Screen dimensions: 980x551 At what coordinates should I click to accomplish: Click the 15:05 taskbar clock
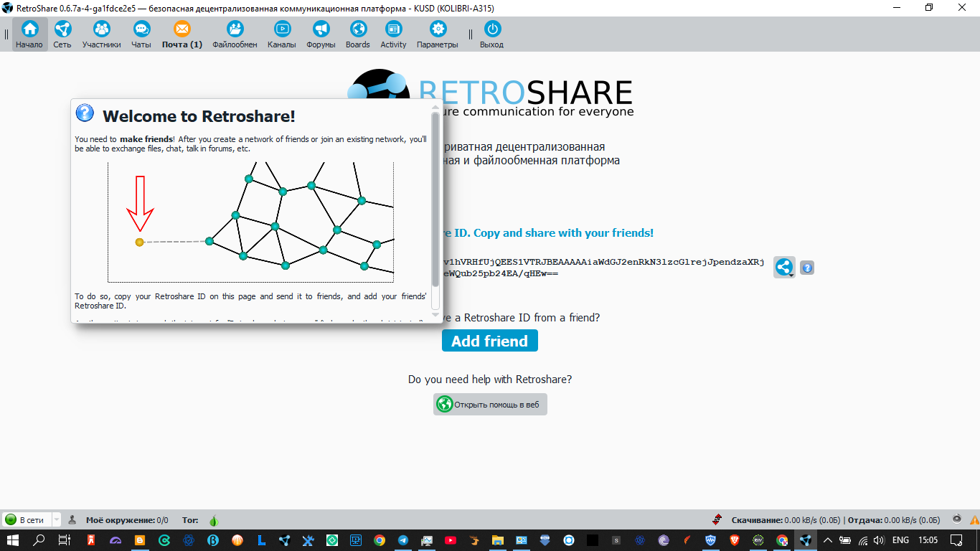coord(928,540)
